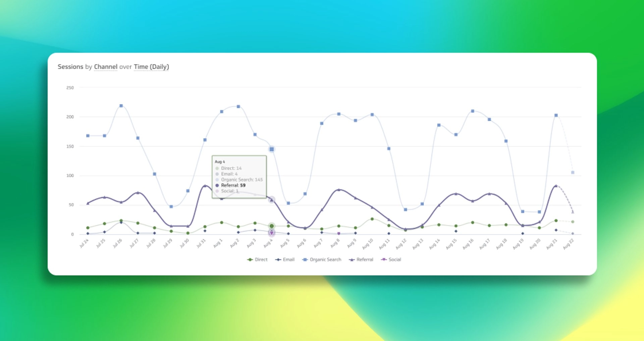Image resolution: width=644 pixels, height=341 pixels.
Task: Click the highlighted Social point on Aug 4
Action: point(272,233)
